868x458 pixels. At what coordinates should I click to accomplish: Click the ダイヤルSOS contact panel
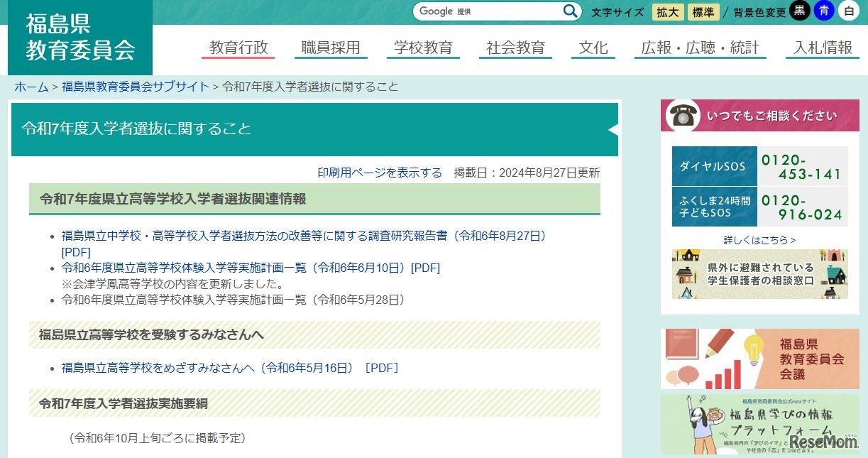click(x=759, y=166)
